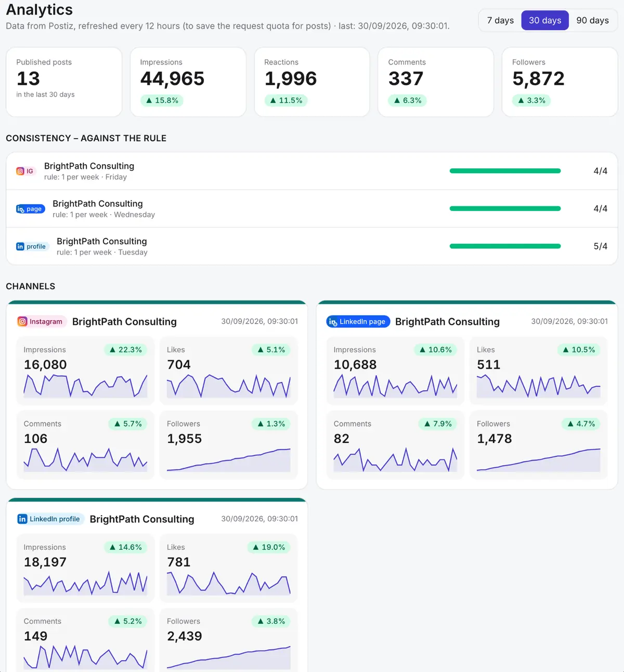Click the Instagram impressions 22.3% badge
The image size is (624, 672).
[x=125, y=350]
